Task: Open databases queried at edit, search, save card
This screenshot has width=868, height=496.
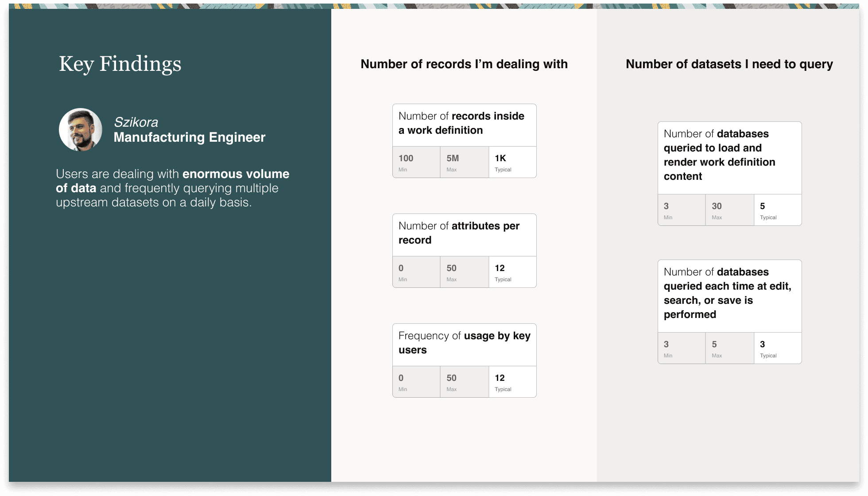Action: pos(729,294)
